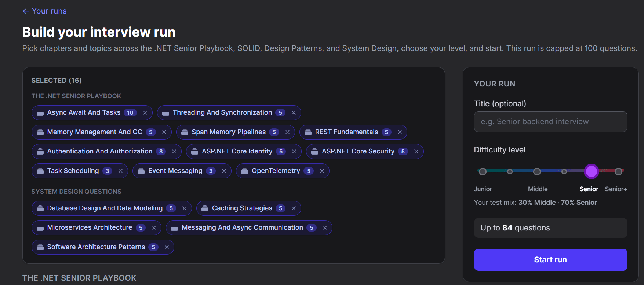Click the Threading And Synchronization stack icon
The image size is (644, 285).
[x=166, y=113]
